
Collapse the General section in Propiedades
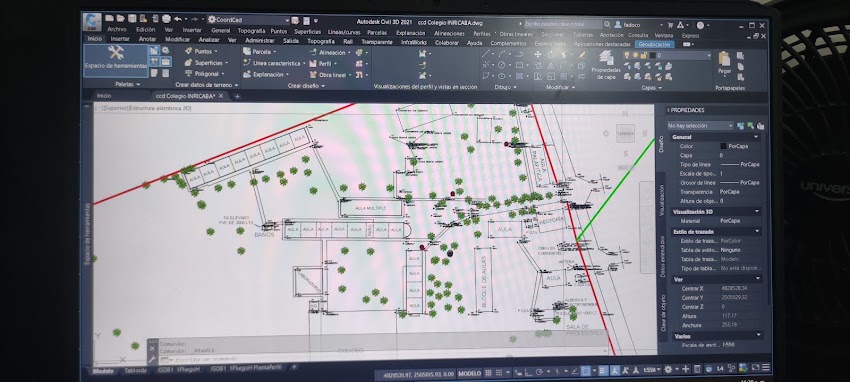(x=757, y=138)
